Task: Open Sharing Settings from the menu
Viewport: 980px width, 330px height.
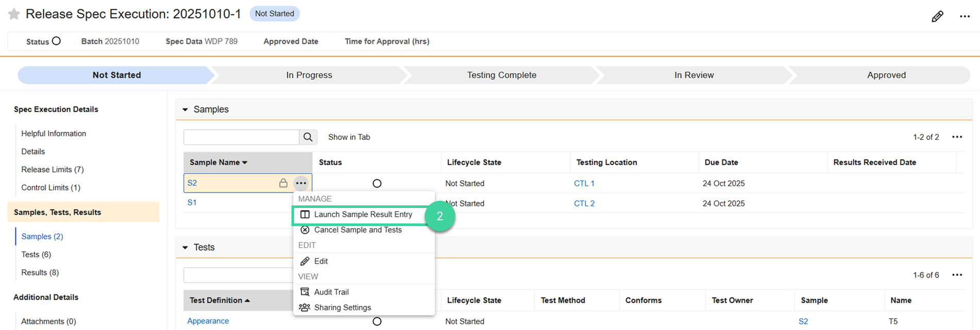Action: pyautogui.click(x=342, y=307)
